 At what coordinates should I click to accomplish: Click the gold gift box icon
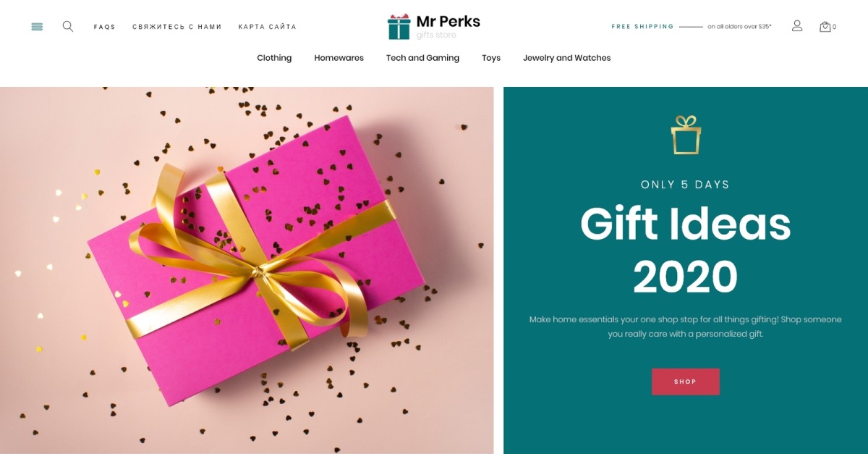point(686,135)
